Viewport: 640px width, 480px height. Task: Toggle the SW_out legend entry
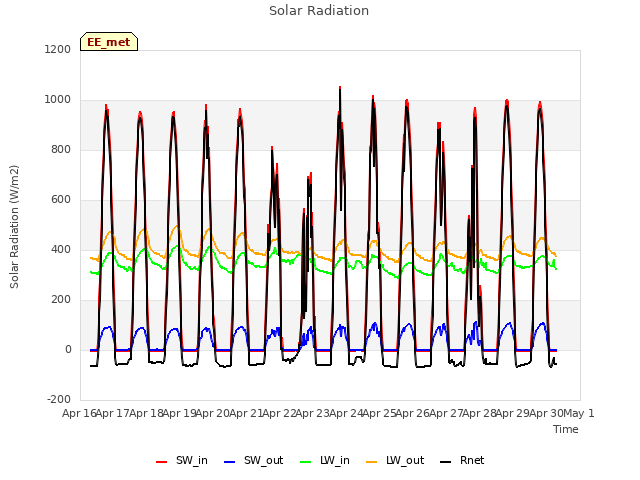point(253,461)
